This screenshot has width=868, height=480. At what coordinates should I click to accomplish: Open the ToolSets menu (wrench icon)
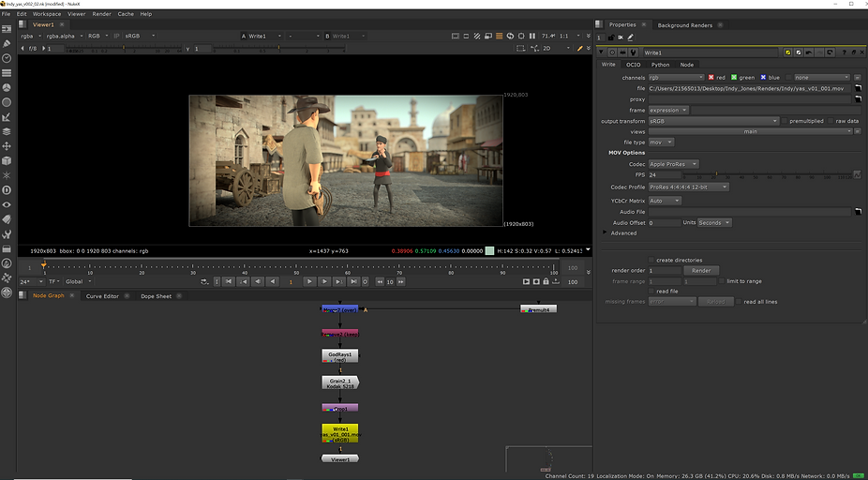[x=7, y=234]
